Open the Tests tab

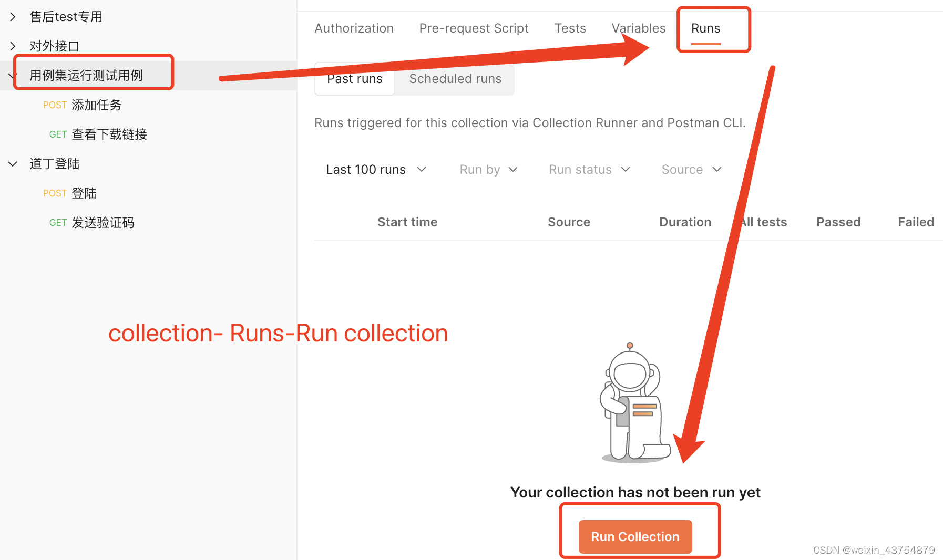[x=570, y=28]
